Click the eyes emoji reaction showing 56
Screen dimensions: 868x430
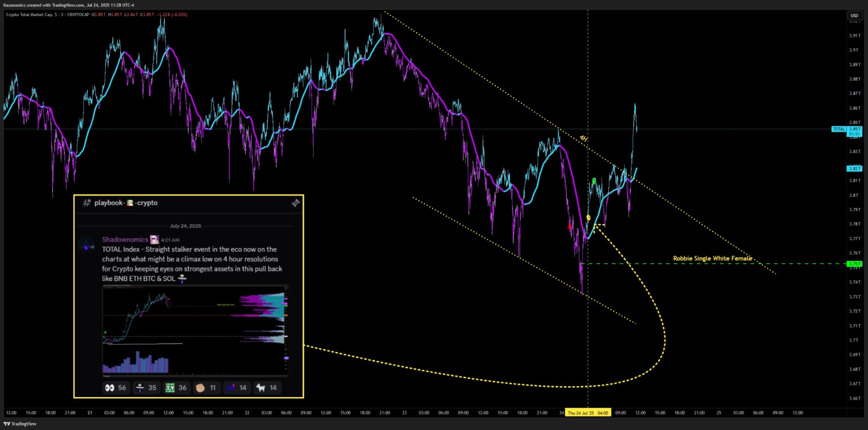coord(115,388)
